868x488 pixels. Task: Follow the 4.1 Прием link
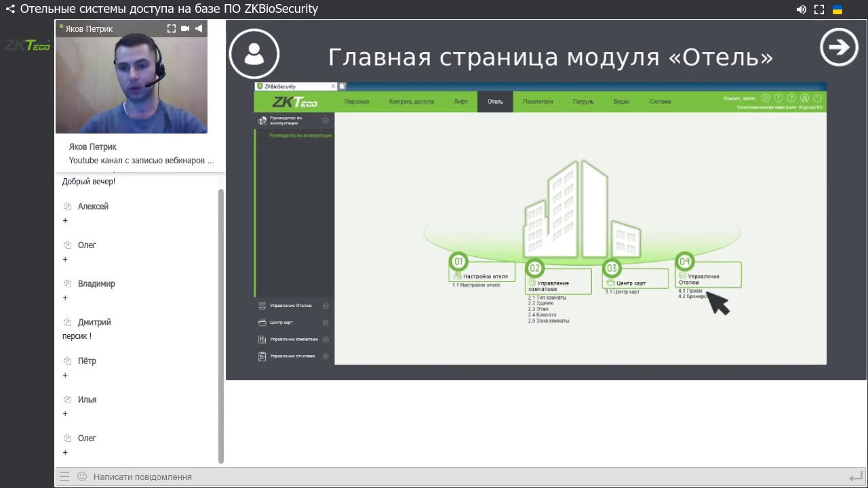(x=690, y=291)
